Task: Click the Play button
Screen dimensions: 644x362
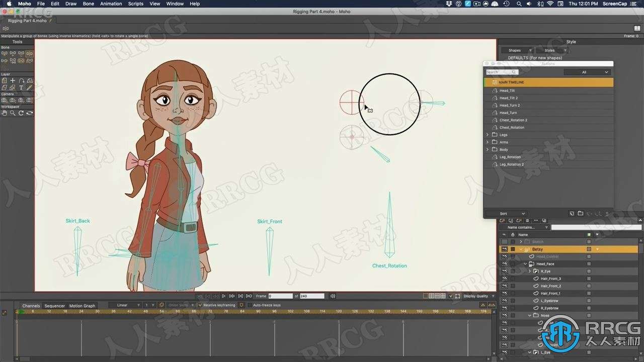Action: [223, 296]
